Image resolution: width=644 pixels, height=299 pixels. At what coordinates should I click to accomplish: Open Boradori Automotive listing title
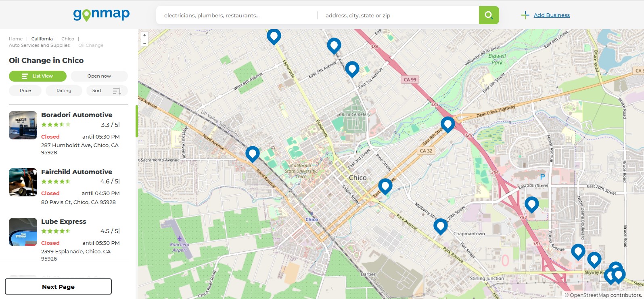pyautogui.click(x=77, y=115)
